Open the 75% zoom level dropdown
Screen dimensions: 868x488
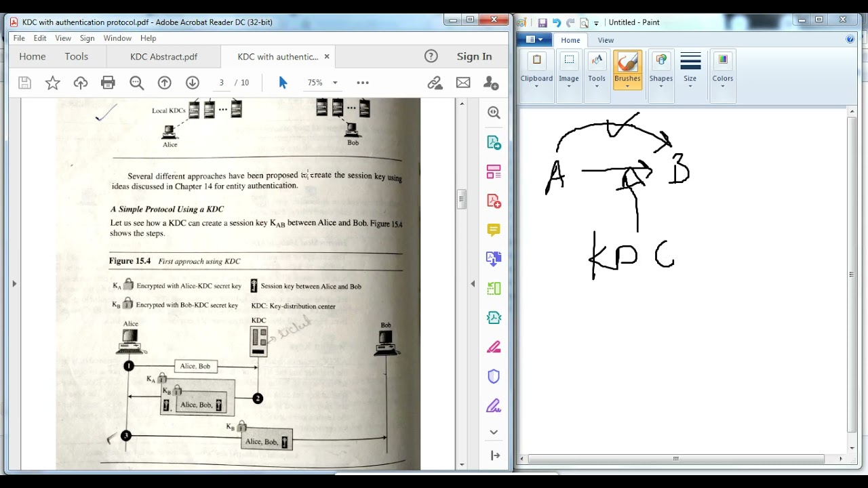(x=322, y=83)
